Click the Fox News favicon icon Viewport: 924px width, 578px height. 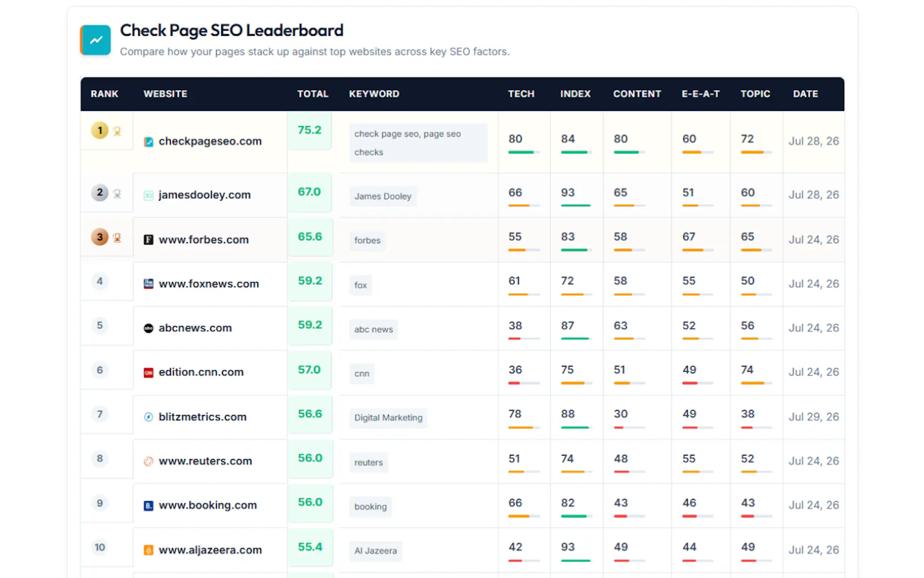(148, 284)
